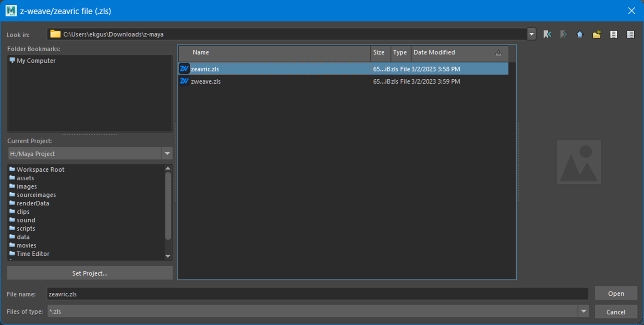Open the Files of type dropdown

(583, 311)
